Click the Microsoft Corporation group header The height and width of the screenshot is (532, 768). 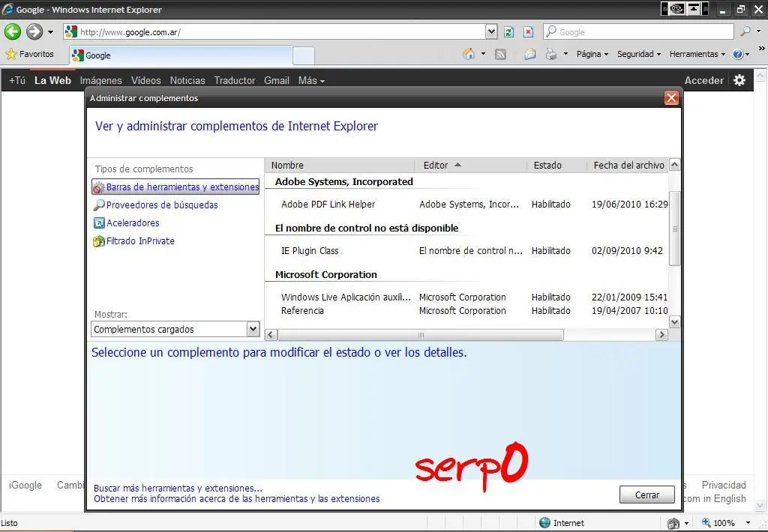tap(326, 274)
